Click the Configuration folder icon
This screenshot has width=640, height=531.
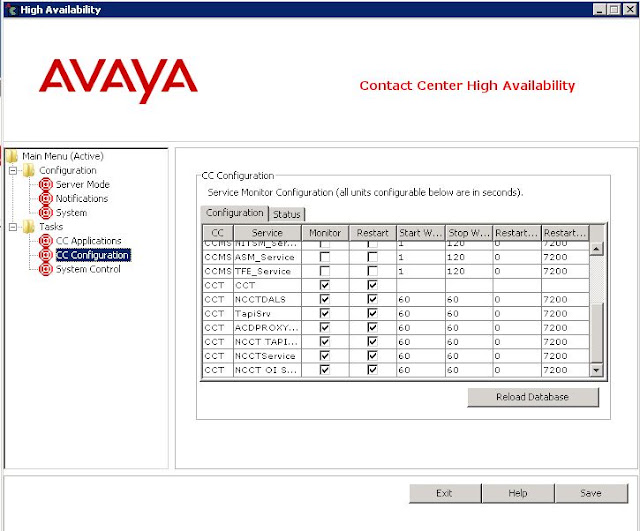coord(29,170)
